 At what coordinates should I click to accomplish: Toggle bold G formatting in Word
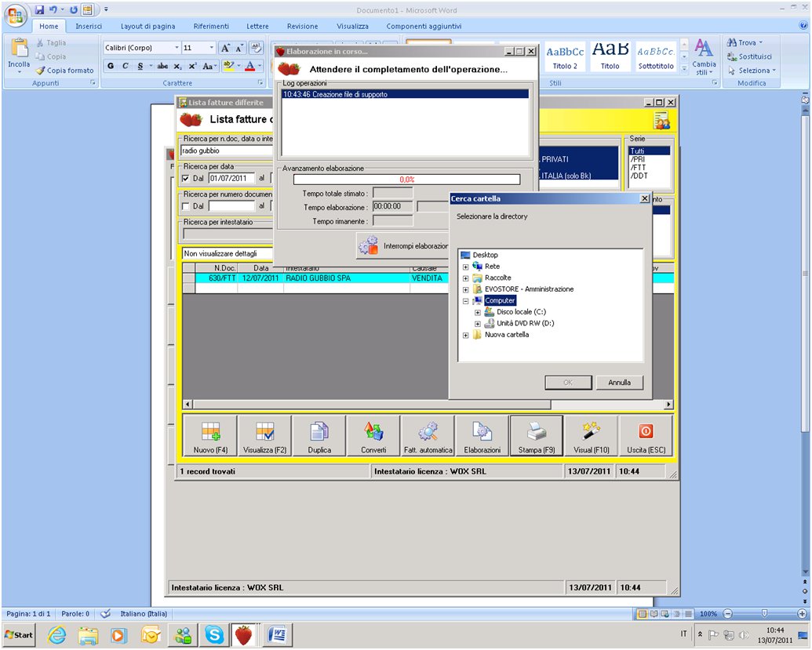pos(111,66)
